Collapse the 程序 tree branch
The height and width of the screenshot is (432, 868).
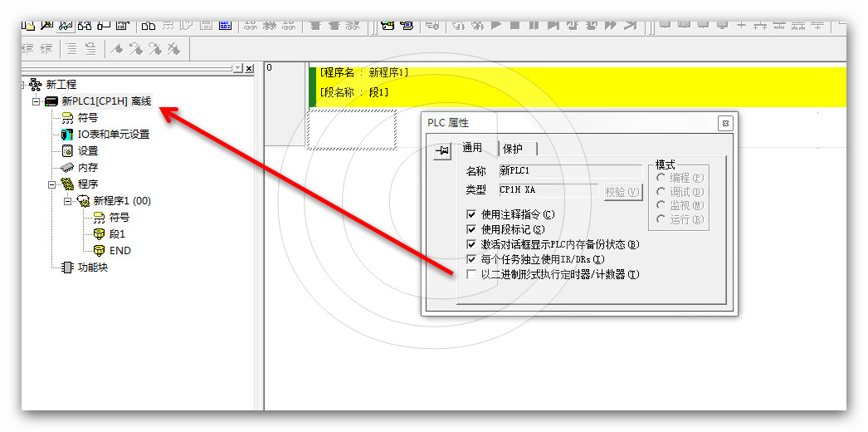pyautogui.click(x=51, y=184)
